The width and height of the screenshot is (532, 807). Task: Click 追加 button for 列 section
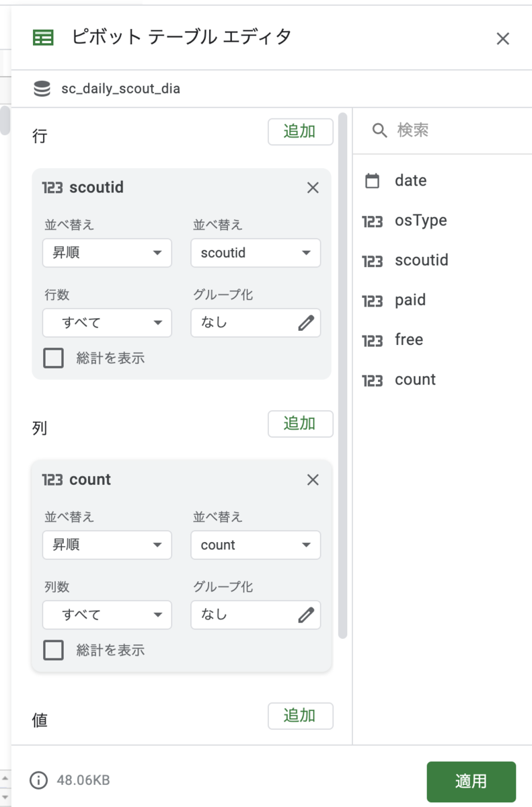[x=300, y=424]
